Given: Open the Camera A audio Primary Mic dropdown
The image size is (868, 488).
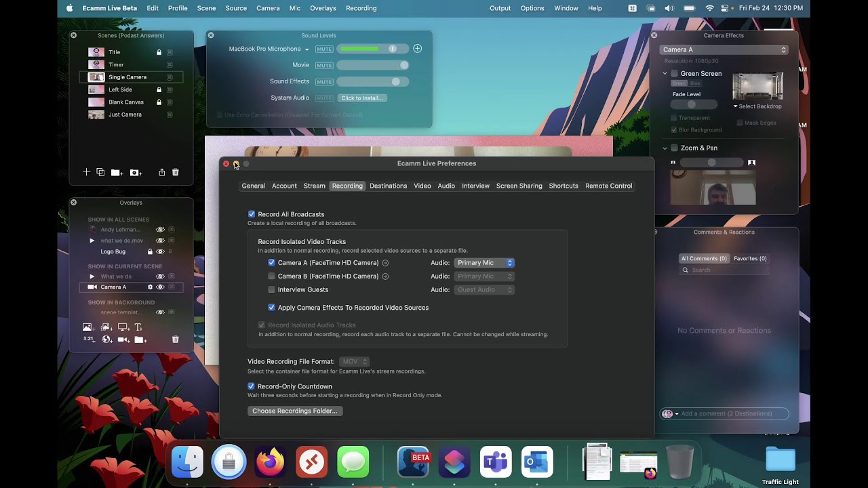Looking at the screenshot, I should point(484,263).
